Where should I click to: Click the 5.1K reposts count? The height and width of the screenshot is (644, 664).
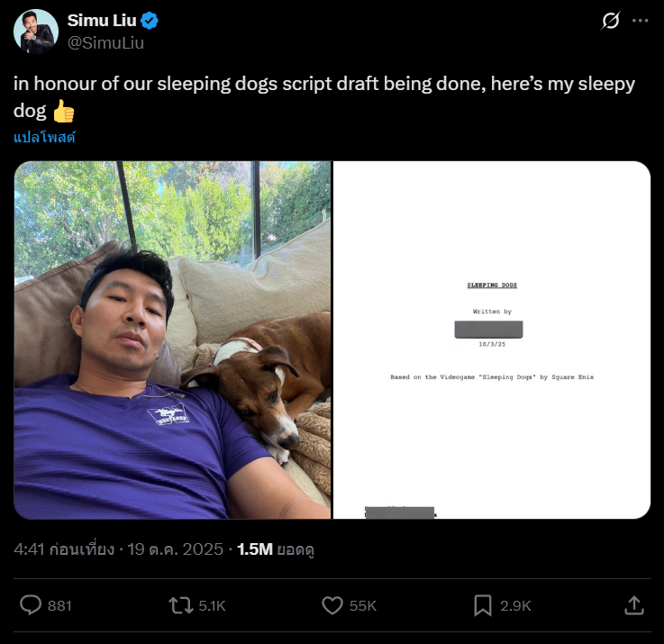pyautogui.click(x=212, y=605)
